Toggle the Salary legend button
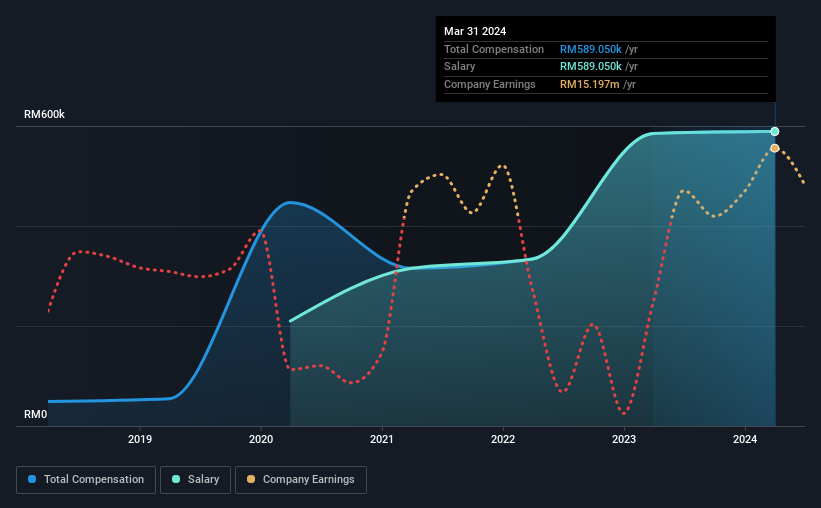821x508 pixels. point(195,480)
